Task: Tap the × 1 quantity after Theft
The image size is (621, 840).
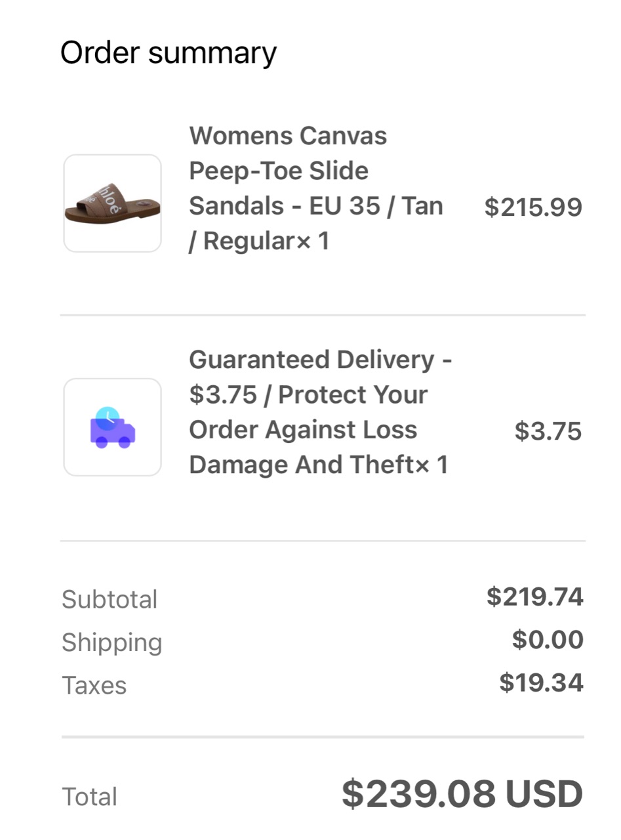Action: 432,465
